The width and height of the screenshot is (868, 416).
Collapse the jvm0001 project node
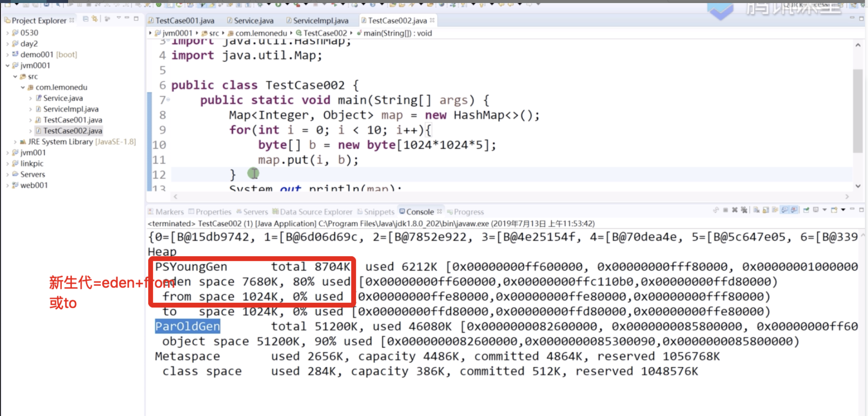click(7, 65)
